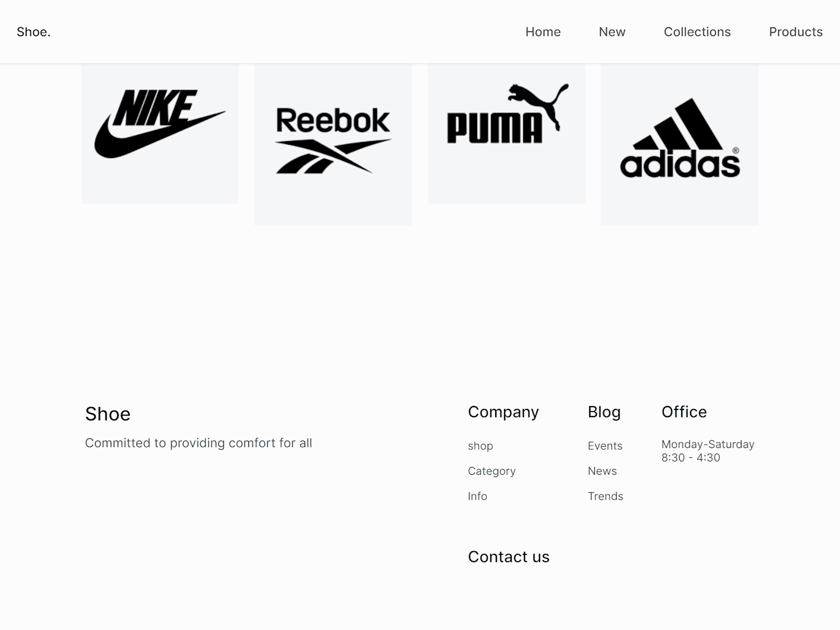Click the Shoe. site logo
Viewport: 840px width, 630px height.
pos(33,32)
